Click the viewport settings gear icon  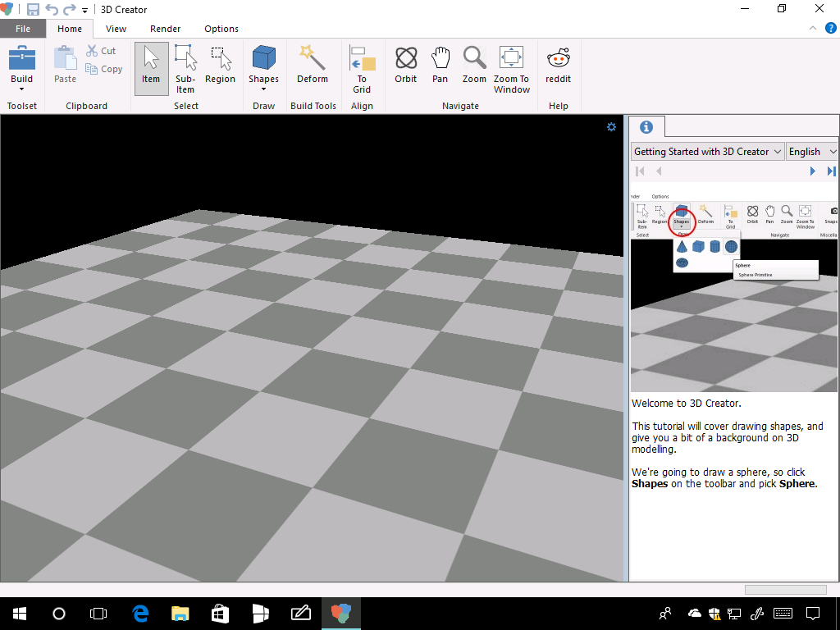[x=611, y=127]
